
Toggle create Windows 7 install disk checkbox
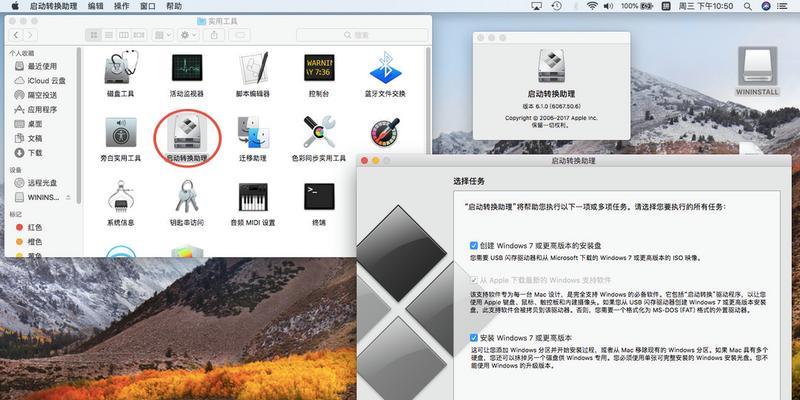474,245
